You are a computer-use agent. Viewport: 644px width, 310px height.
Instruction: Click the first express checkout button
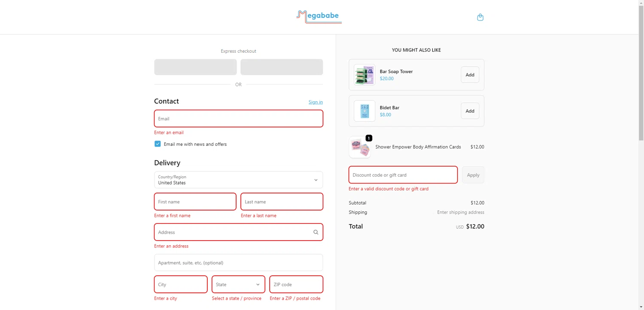[x=195, y=67]
